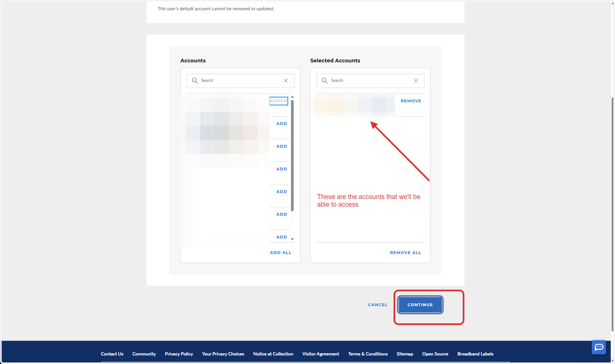The width and height of the screenshot is (615, 364).
Task: Click the page vertical scrollbar thumb
Action: (612, 215)
